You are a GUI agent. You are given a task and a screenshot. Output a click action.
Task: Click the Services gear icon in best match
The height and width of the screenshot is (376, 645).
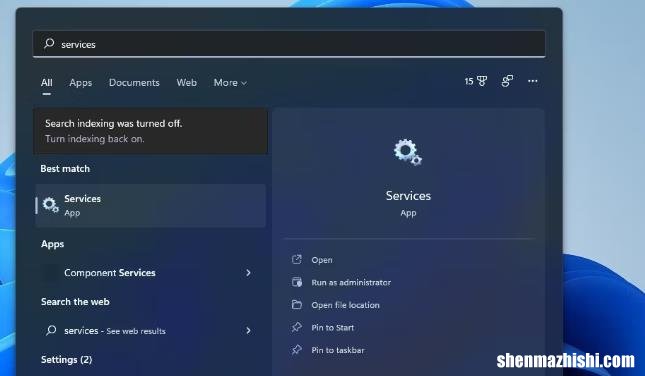(51, 204)
